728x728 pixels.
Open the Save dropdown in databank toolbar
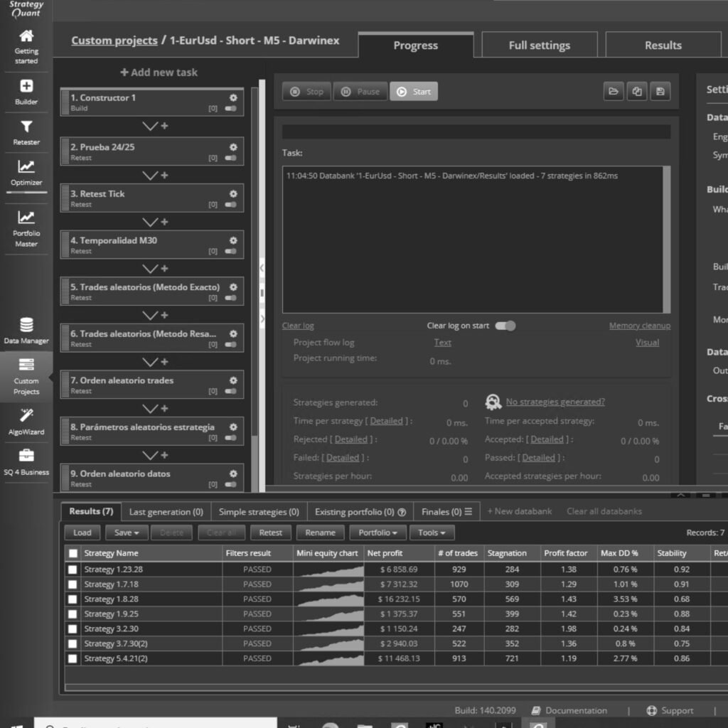click(127, 532)
